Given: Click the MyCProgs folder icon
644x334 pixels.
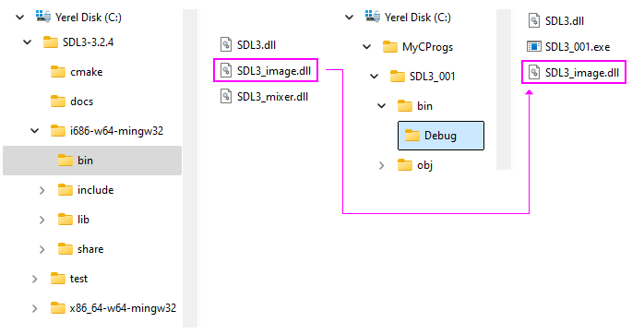Looking at the screenshot, I should (x=389, y=47).
